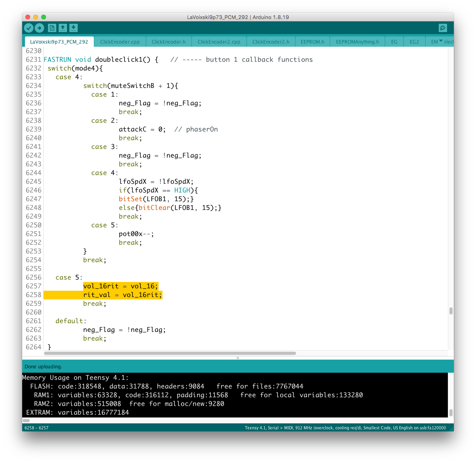
Task: Select the EEPROMAnything.h tab
Action: [357, 42]
